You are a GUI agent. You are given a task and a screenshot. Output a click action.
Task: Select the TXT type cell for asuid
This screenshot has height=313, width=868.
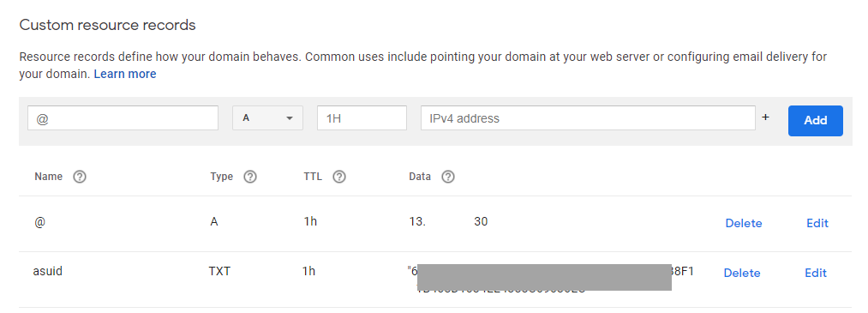pyautogui.click(x=218, y=272)
